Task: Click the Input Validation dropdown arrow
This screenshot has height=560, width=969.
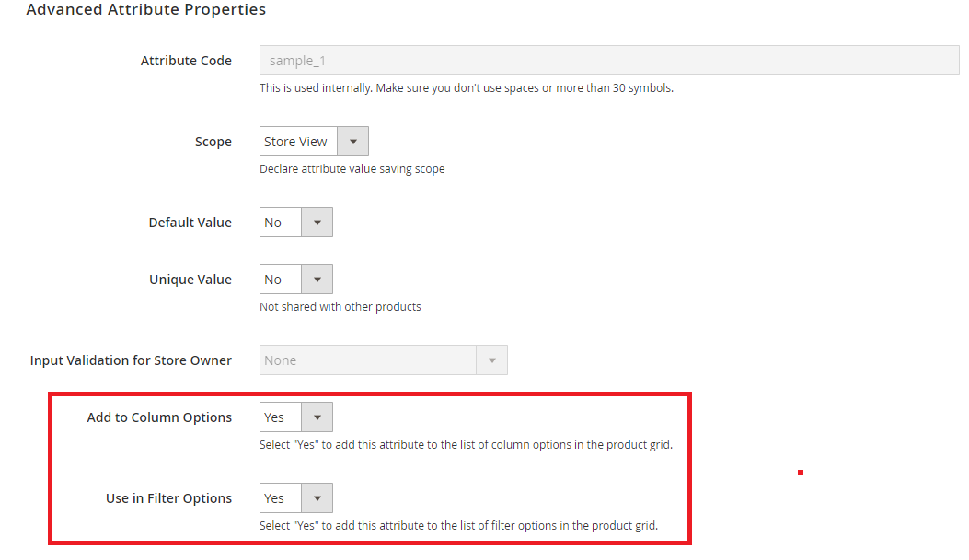Action: click(491, 360)
